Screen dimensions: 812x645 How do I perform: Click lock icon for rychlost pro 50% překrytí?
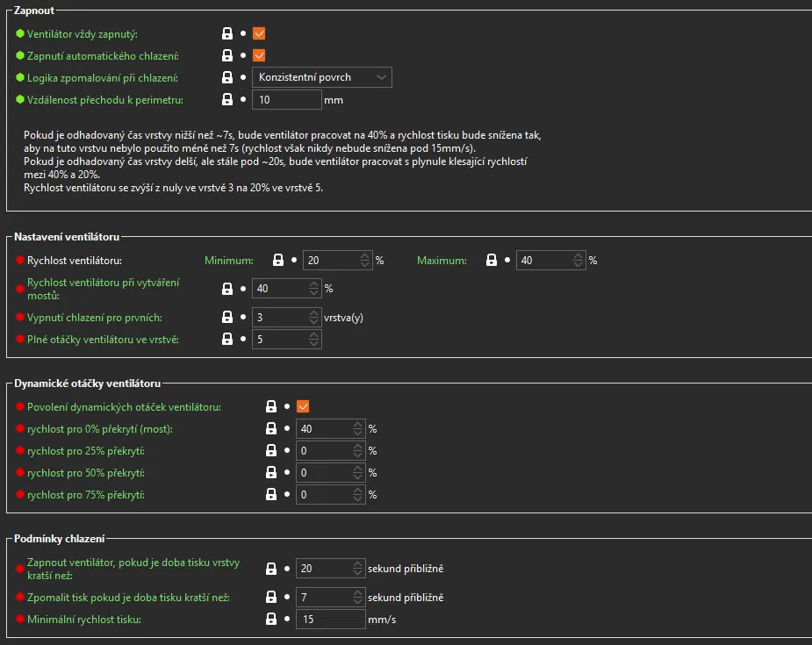pyautogui.click(x=271, y=473)
